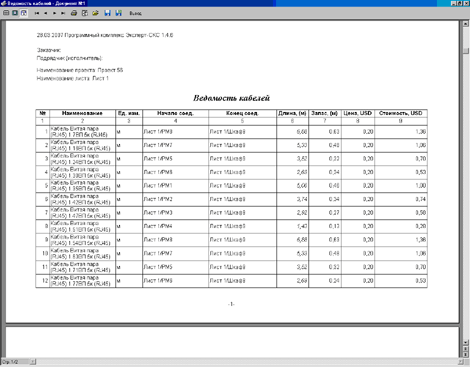Click the Ведомость кабелей report title
The height and width of the screenshot is (367, 470).
click(x=231, y=98)
